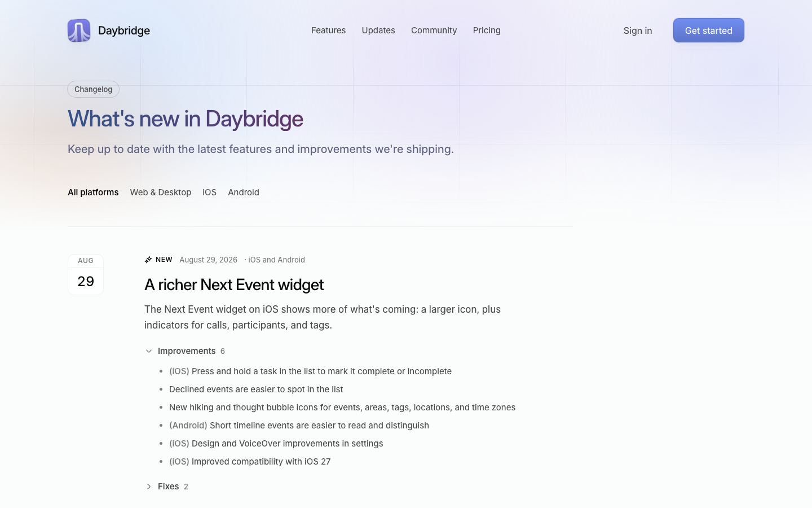The width and height of the screenshot is (812, 508).
Task: Click the Get started button
Action: [709, 30]
